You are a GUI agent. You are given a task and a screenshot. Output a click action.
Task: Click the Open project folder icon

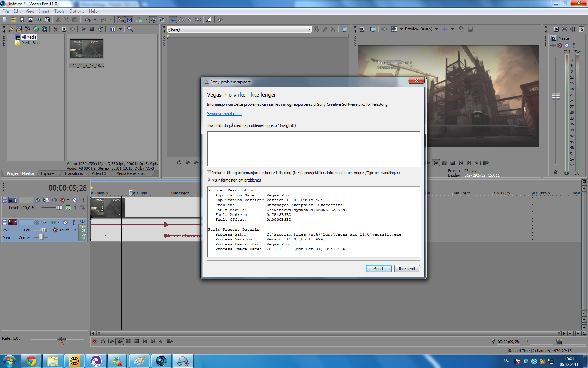tap(14, 20)
